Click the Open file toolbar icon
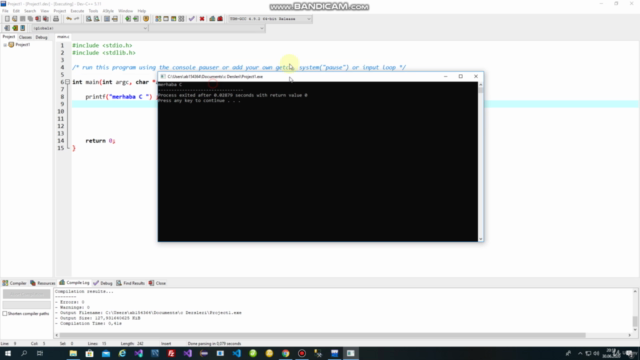This screenshot has height=360, width=640. click(15, 19)
